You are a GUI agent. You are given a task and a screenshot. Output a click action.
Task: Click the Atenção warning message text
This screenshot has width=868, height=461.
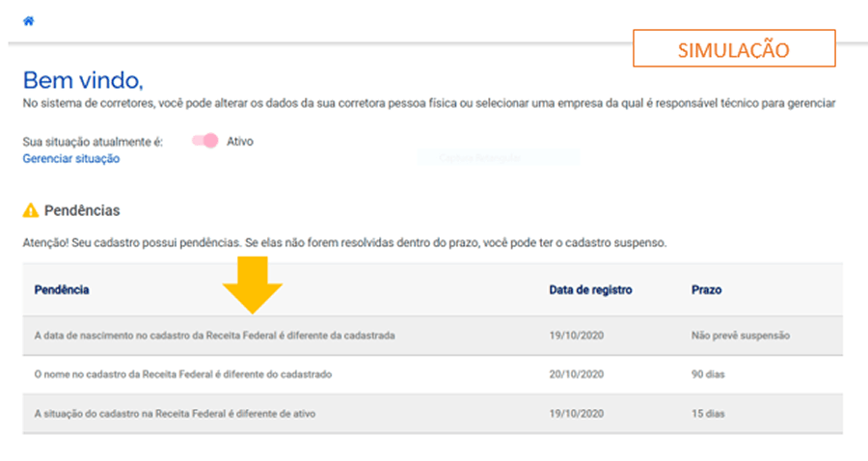(x=344, y=242)
